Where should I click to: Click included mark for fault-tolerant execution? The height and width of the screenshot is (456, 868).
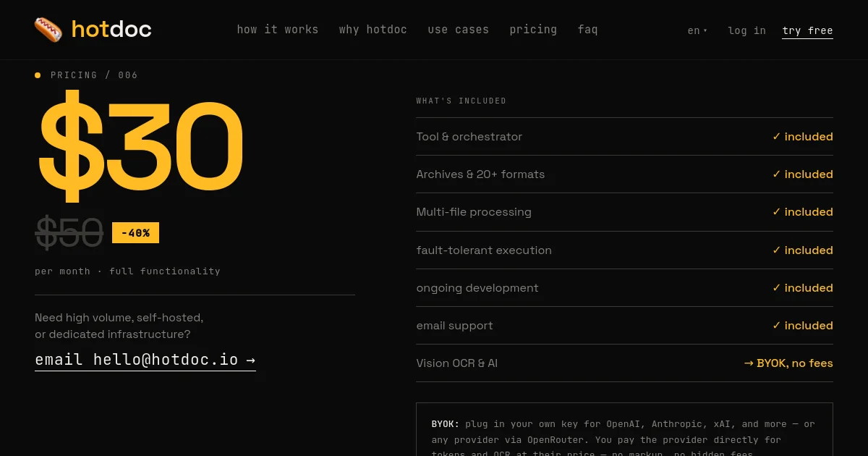tap(802, 250)
